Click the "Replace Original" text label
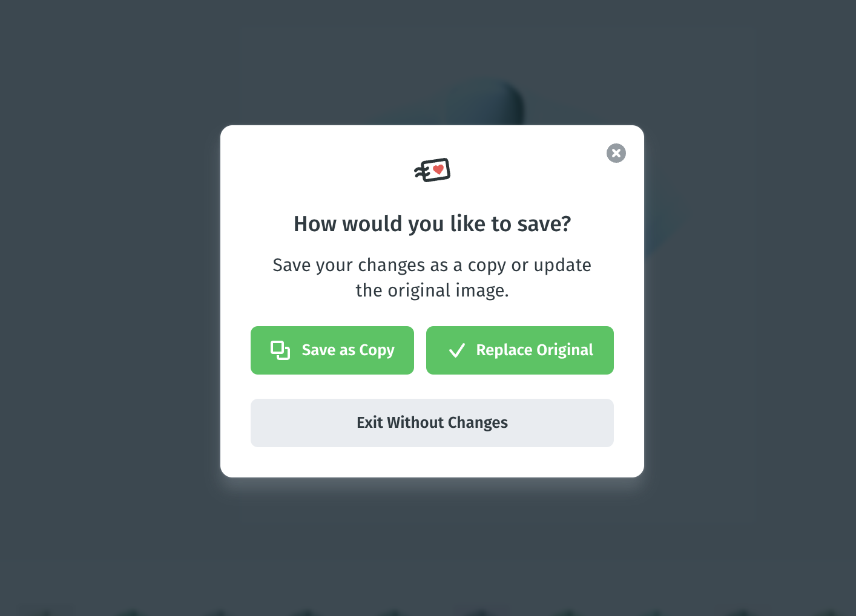Screen dimensions: 856x616 [535, 350]
